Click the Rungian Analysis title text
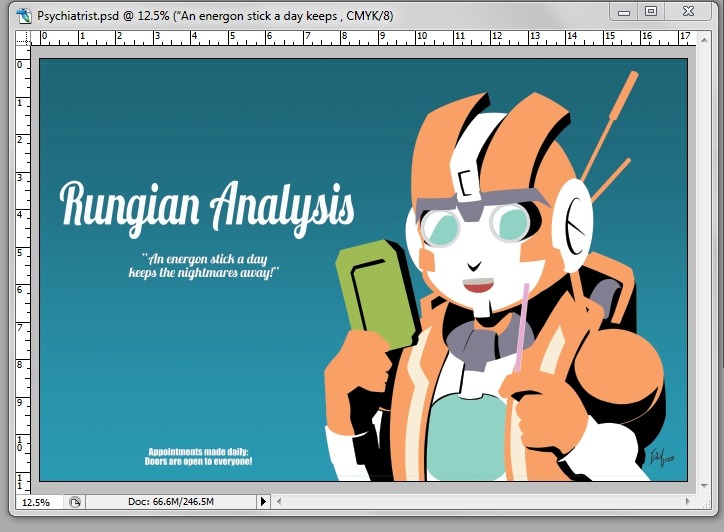 pos(207,208)
